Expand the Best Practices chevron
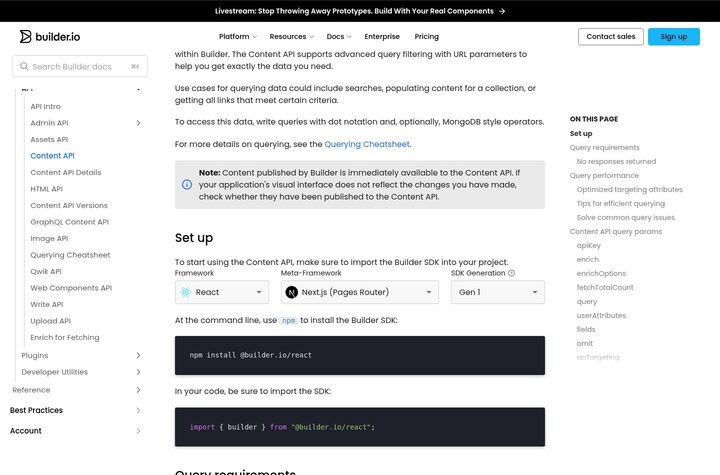The image size is (720, 475). (x=138, y=410)
